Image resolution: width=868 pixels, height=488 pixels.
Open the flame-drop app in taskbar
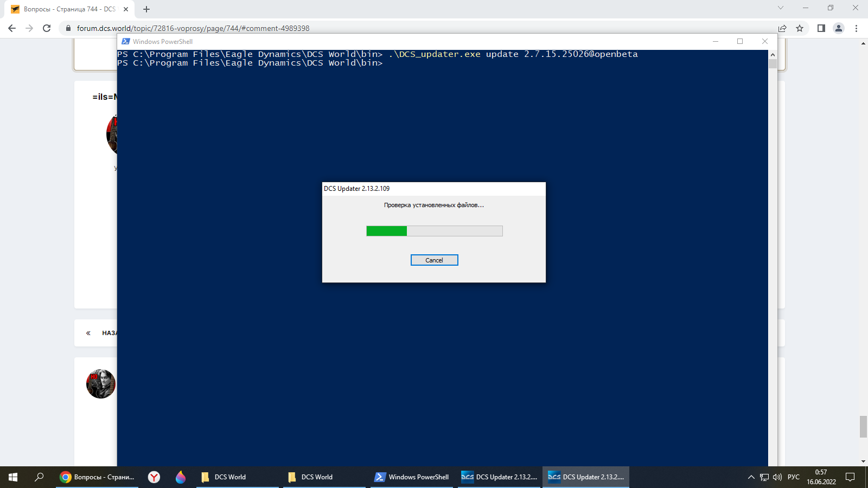[x=181, y=477]
